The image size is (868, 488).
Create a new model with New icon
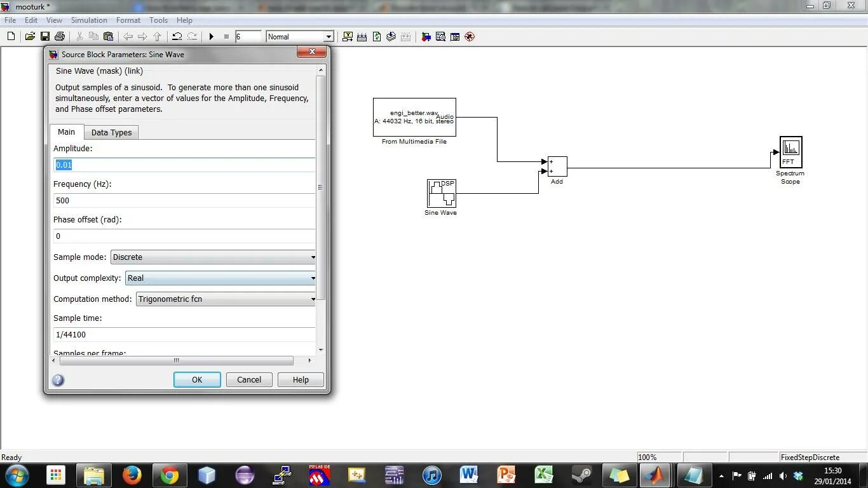[x=11, y=37]
